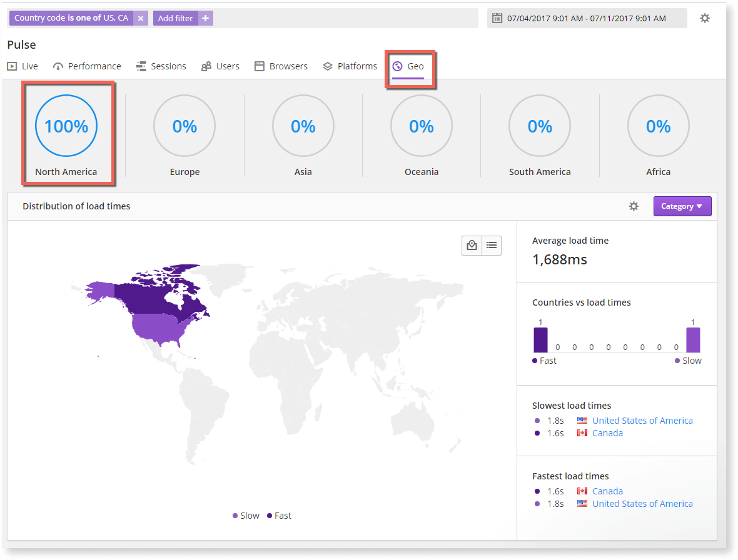The image size is (738, 560).
Task: Open United States of America details link
Action: [x=643, y=420]
